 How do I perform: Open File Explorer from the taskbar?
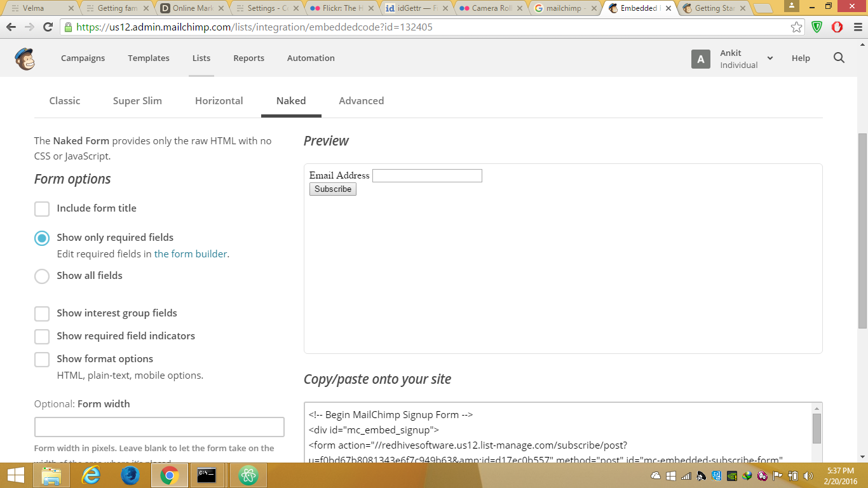[x=51, y=475]
